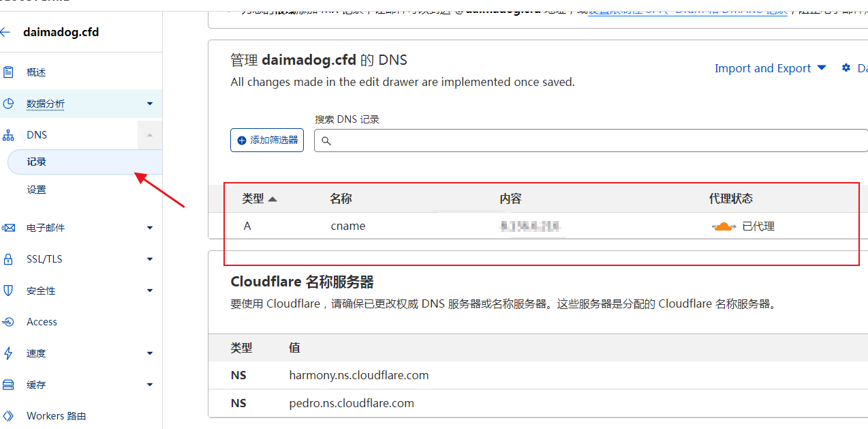
Task: Open the 概述 overview clipboard icon
Action: (8, 72)
